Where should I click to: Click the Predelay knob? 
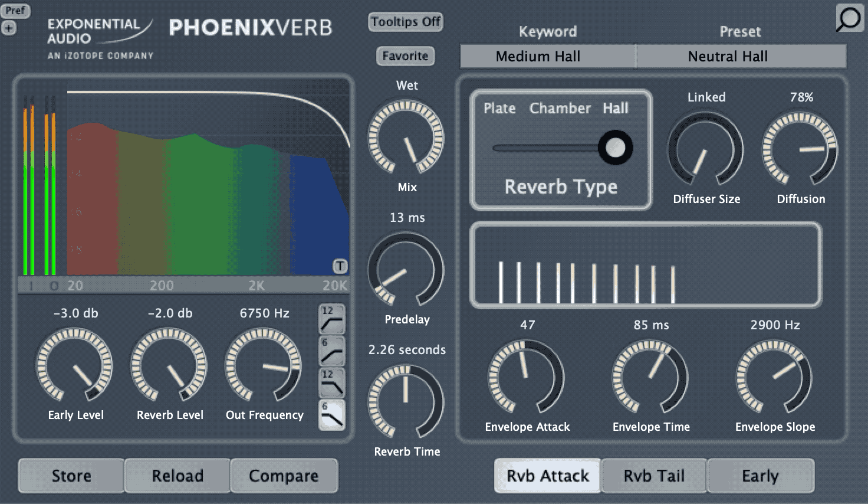(x=406, y=270)
